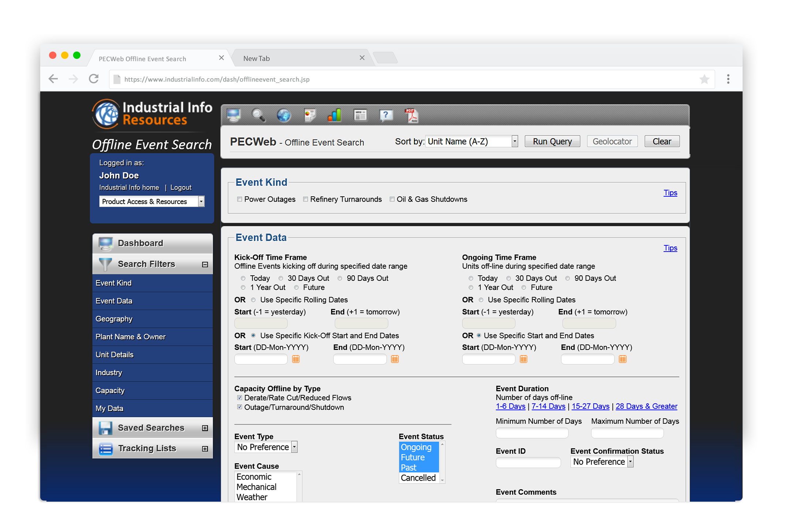Image resolution: width=785 pixels, height=532 pixels.
Task: Open the browser three-dot menu
Action: coord(728,79)
